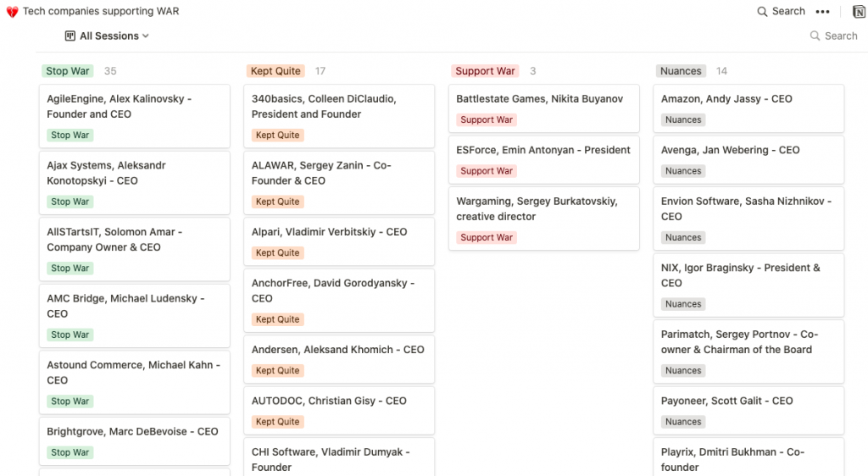This screenshot has width=868, height=476.
Task: Expand the All Sessions view dropdown
Action: [146, 36]
